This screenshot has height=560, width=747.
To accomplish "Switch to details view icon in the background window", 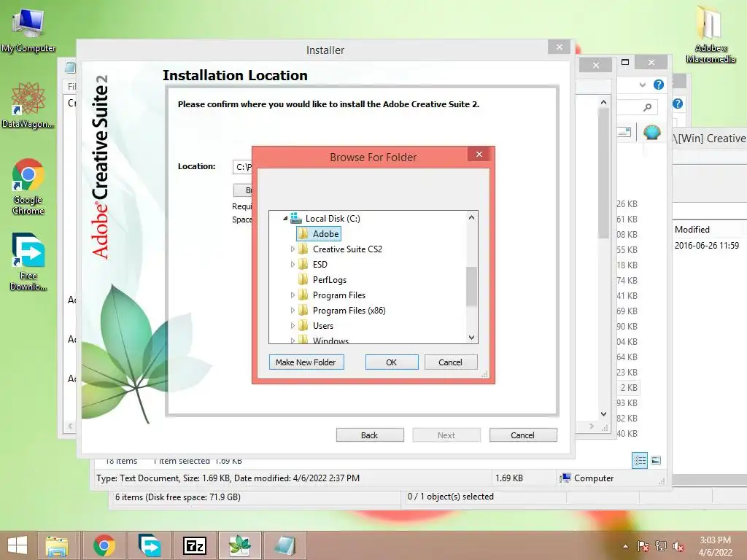I will tap(640, 460).
